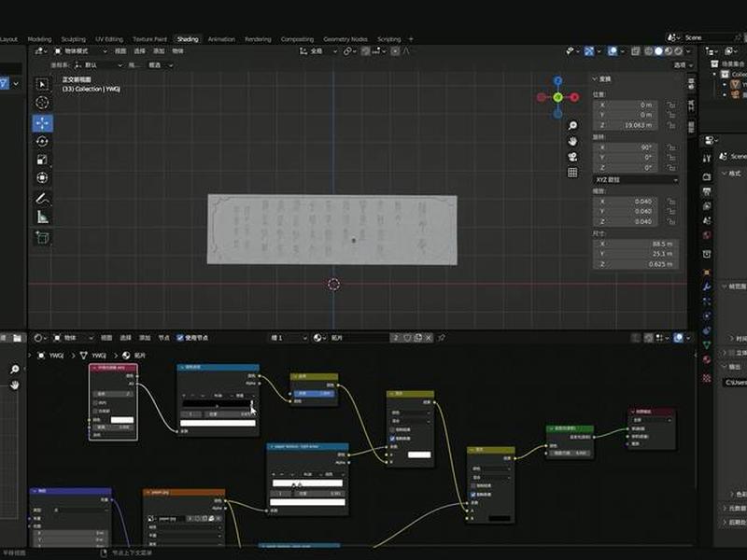Switch to the Texture Paint workspace tab
The image size is (747, 560).
coord(149,39)
